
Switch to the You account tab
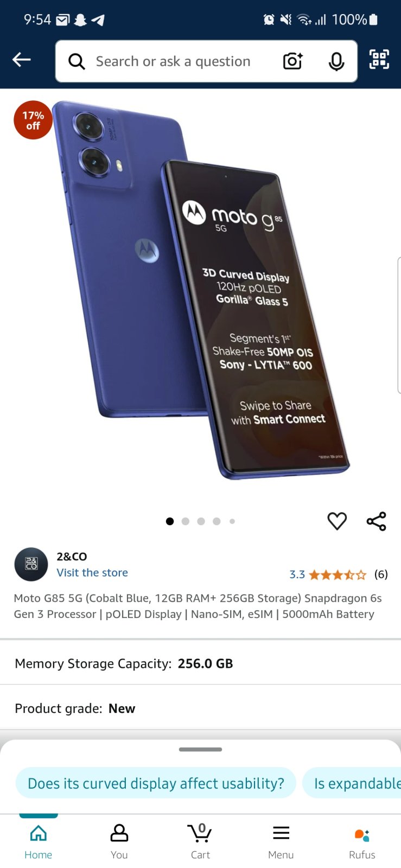[x=119, y=841]
